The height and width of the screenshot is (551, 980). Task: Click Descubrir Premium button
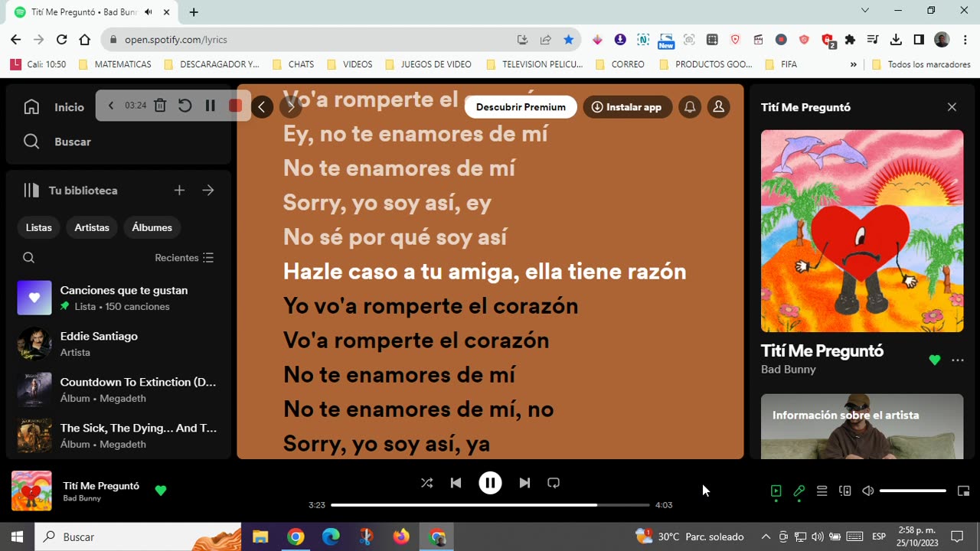[x=521, y=107]
